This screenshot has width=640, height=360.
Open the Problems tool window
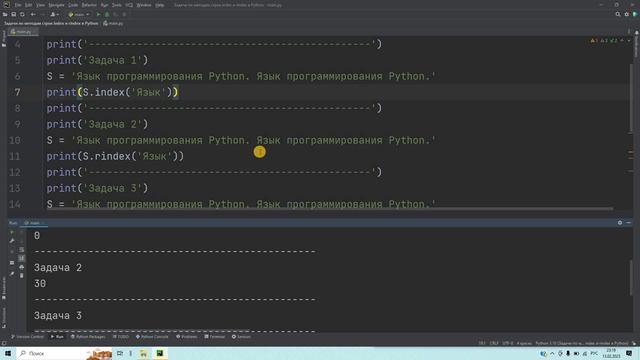187,337
